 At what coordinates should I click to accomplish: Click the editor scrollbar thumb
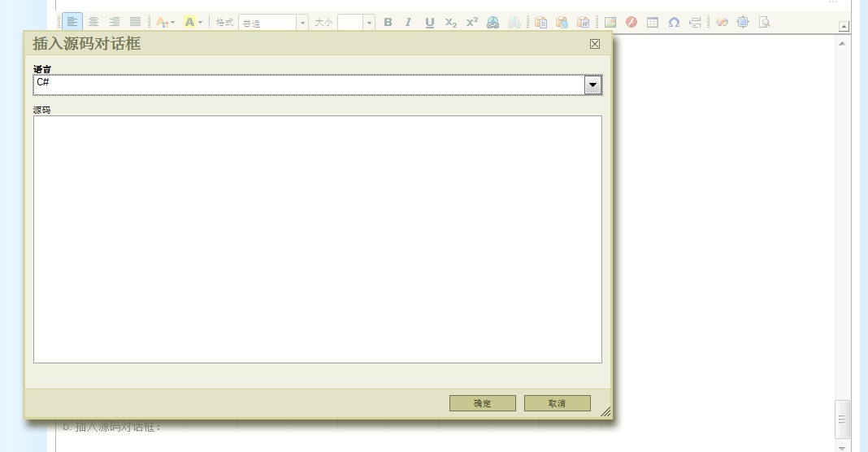point(842,419)
